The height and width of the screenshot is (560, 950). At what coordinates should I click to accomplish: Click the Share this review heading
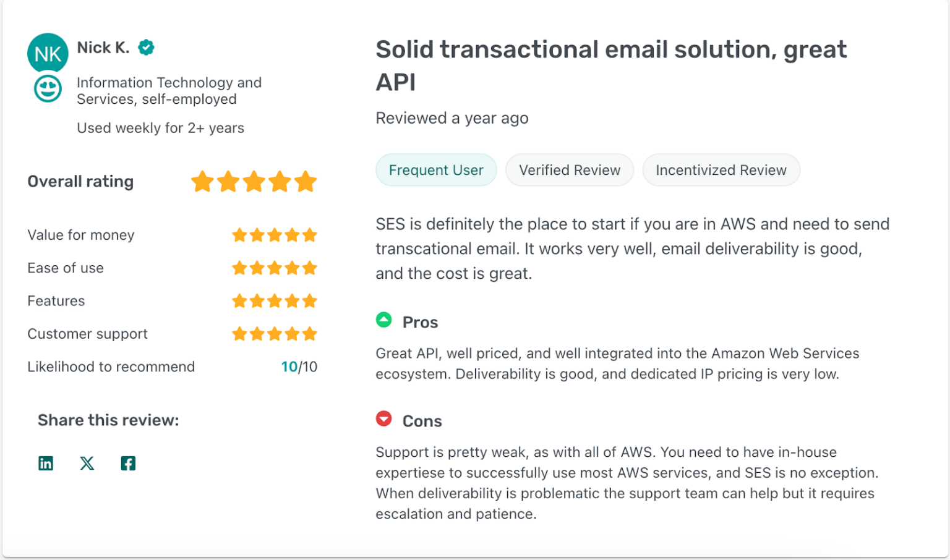(x=108, y=420)
